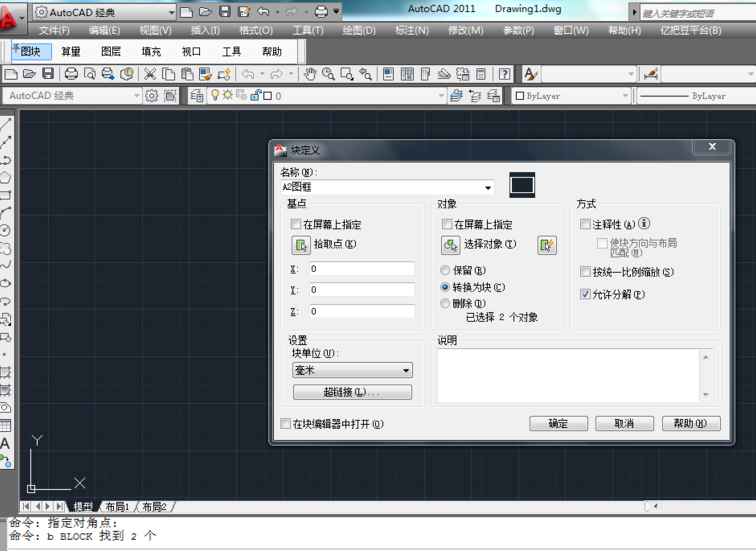Click the block preview thumbnail

coord(522,185)
